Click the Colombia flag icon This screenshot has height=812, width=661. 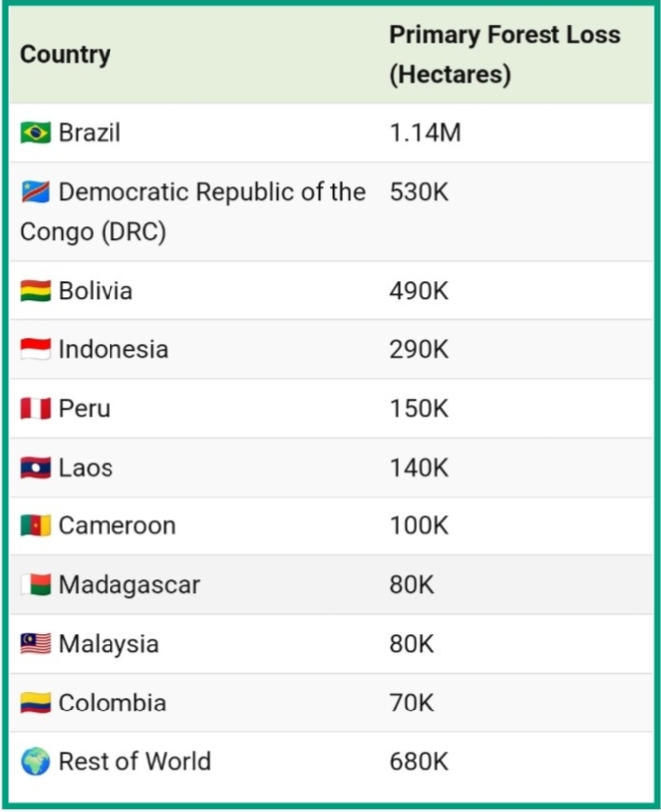click(x=35, y=703)
